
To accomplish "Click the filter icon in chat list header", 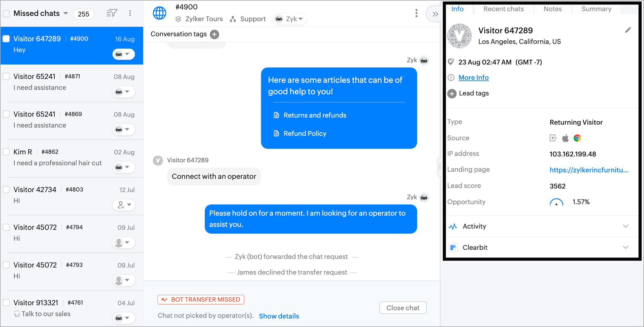I will (x=112, y=13).
